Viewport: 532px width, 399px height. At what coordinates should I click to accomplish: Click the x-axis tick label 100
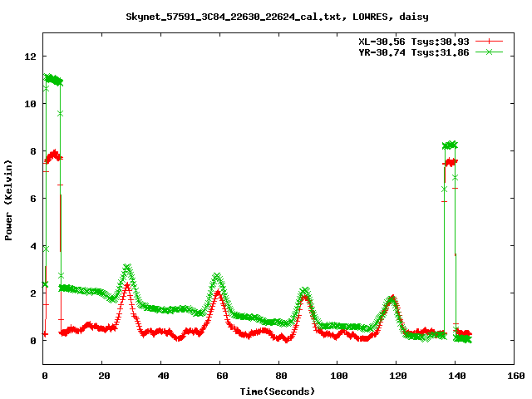coord(339,376)
